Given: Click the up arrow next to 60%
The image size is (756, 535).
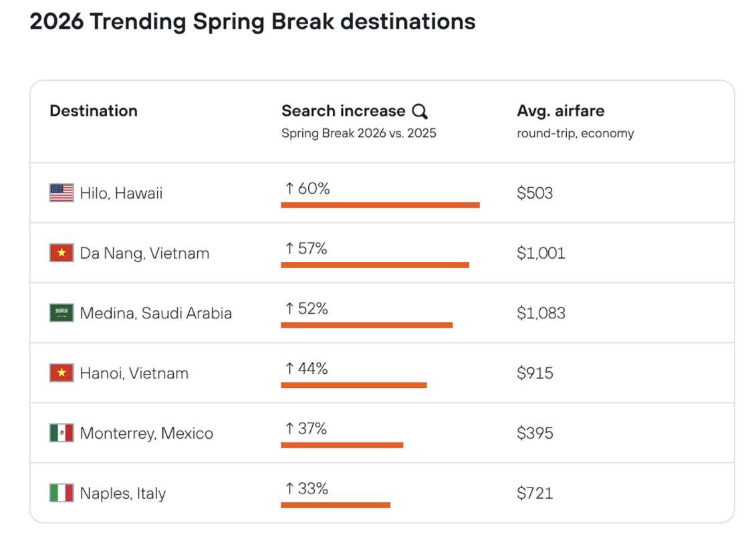Looking at the screenshot, I should click(289, 189).
